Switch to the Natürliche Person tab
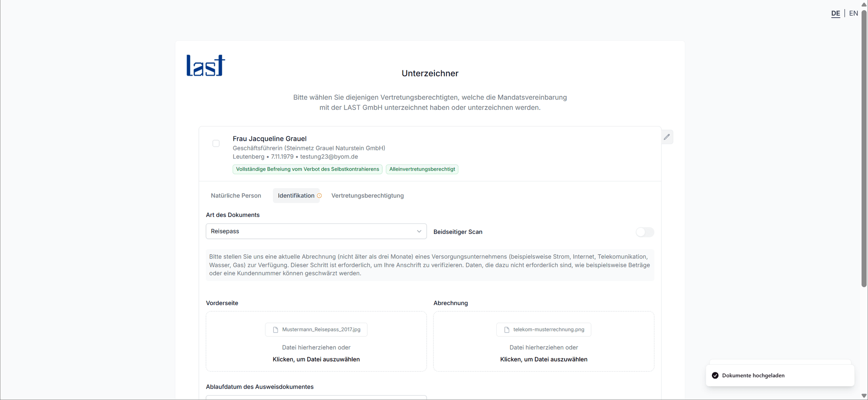Viewport: 868px width, 400px height. pyautogui.click(x=236, y=196)
